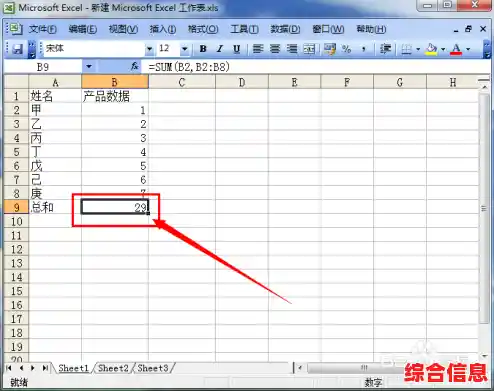The image size is (494, 391).
Task: Select row 15 header
Action: (16, 291)
